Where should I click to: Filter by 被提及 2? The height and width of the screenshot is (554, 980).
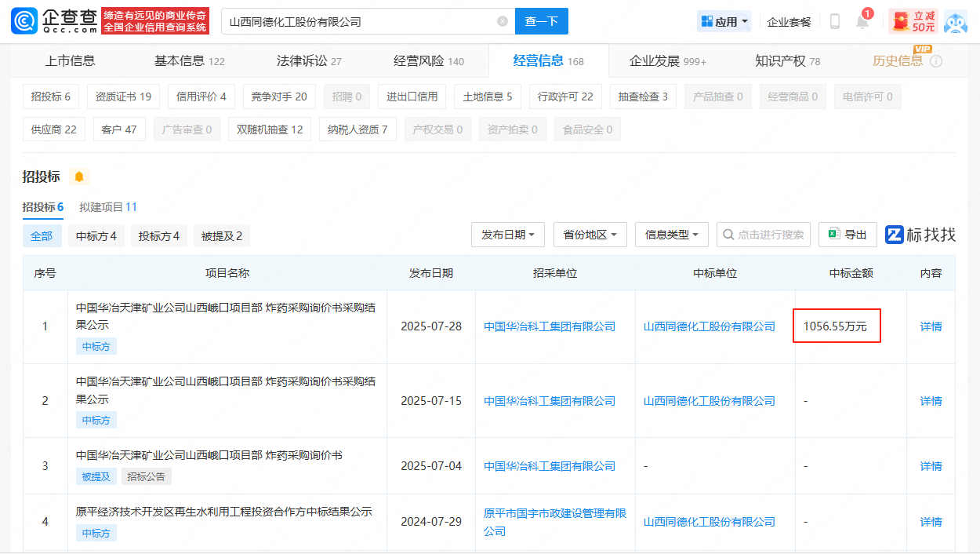click(x=222, y=235)
